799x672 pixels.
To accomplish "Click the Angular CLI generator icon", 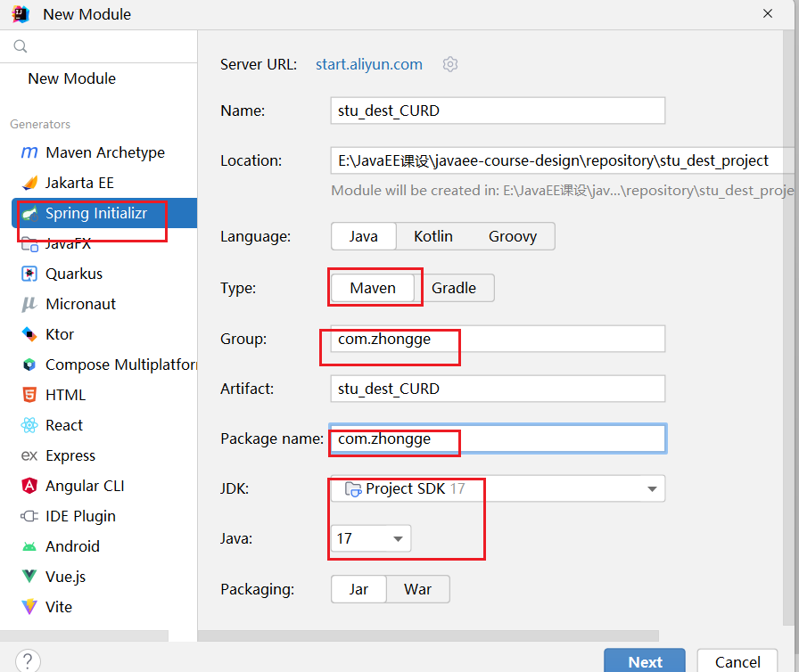I will [x=29, y=486].
